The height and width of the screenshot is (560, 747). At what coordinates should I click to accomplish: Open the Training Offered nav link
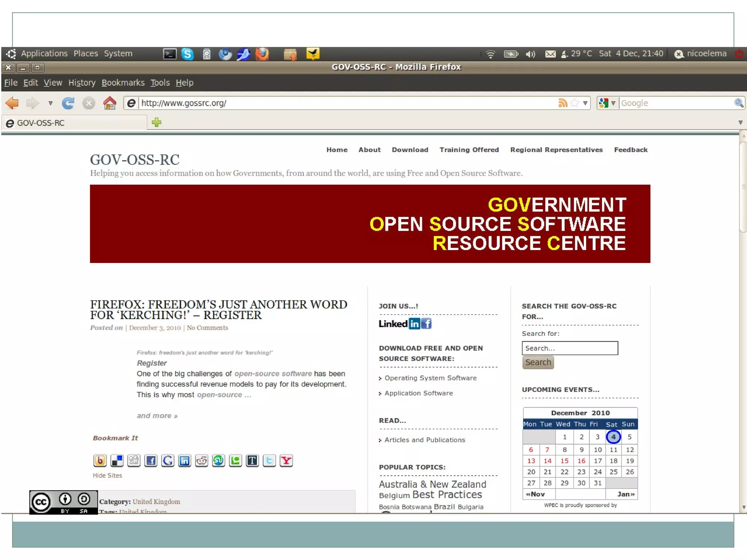coord(469,150)
